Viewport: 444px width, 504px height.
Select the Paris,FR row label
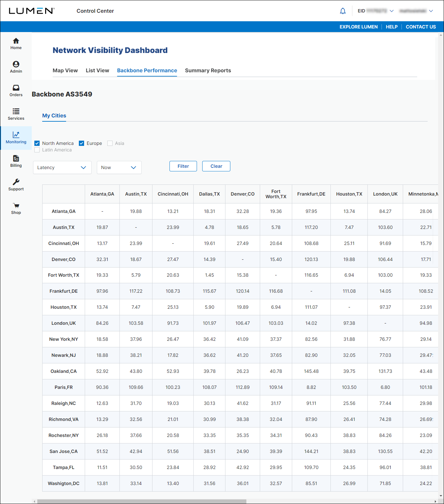pos(63,387)
